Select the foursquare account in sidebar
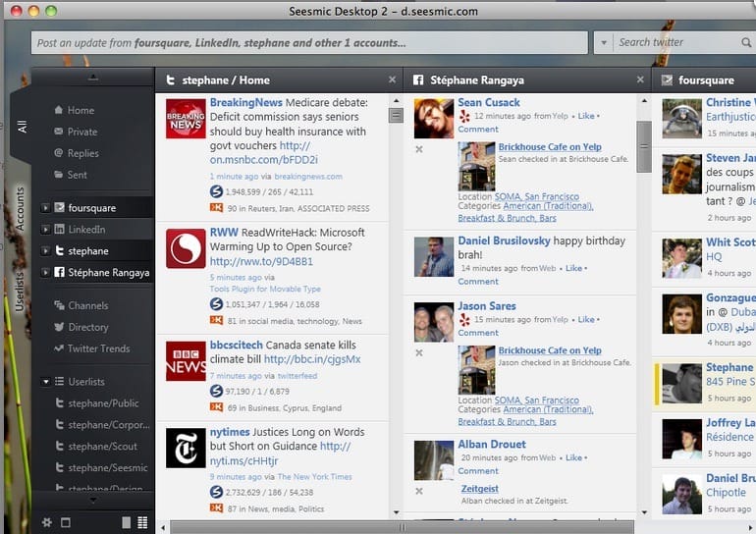This screenshot has height=534, width=756. point(91,208)
